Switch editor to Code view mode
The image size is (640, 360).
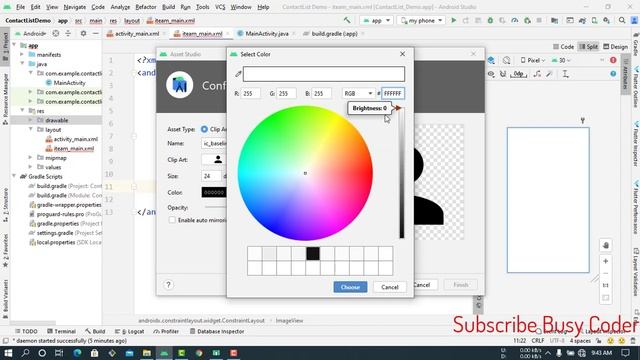[x=563, y=47]
